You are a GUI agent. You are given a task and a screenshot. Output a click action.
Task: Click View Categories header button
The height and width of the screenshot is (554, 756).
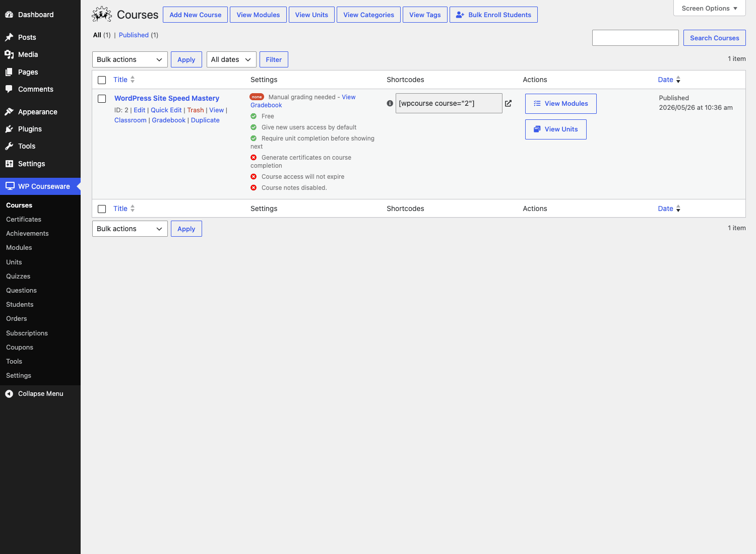click(x=369, y=15)
